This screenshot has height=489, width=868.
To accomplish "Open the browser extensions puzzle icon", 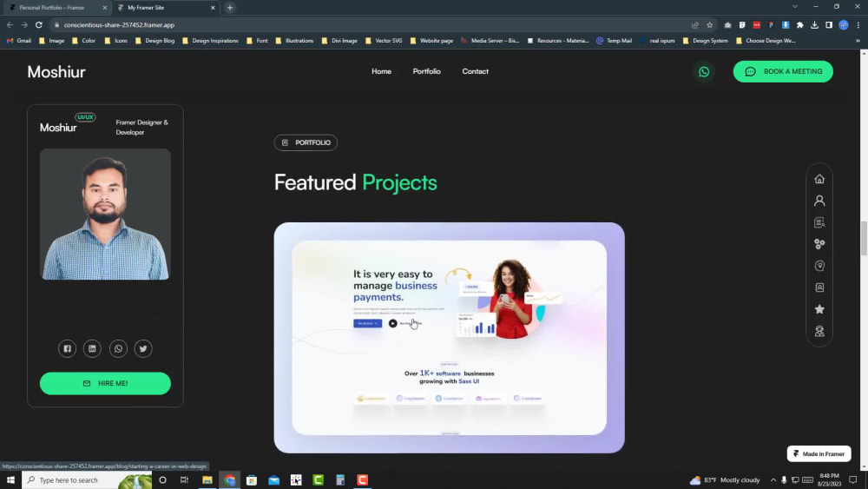I will pyautogui.click(x=800, y=25).
